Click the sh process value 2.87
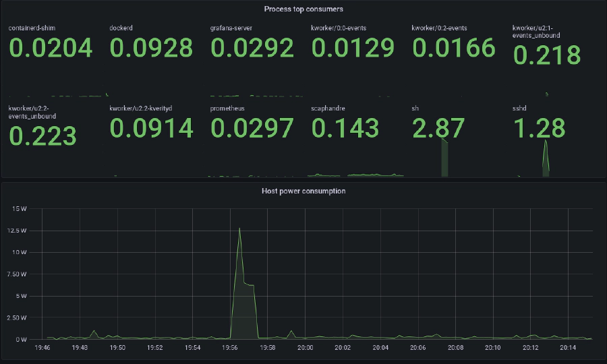 [x=438, y=128]
